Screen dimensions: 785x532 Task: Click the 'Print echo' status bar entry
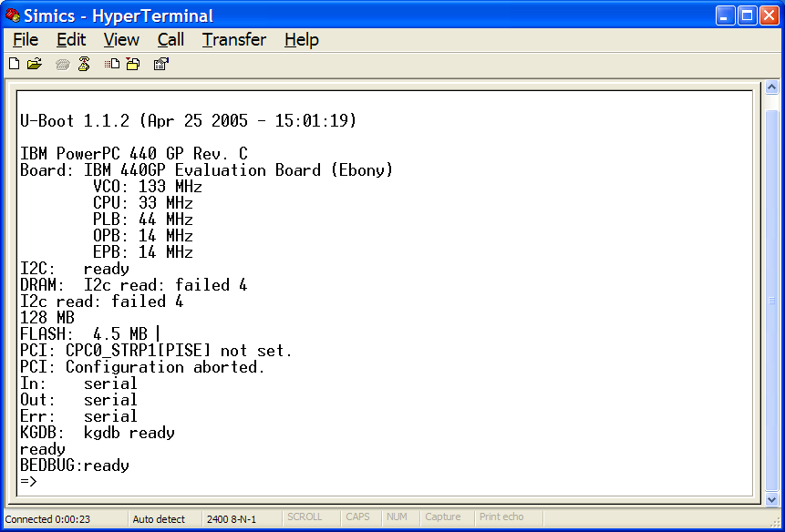pos(501,517)
